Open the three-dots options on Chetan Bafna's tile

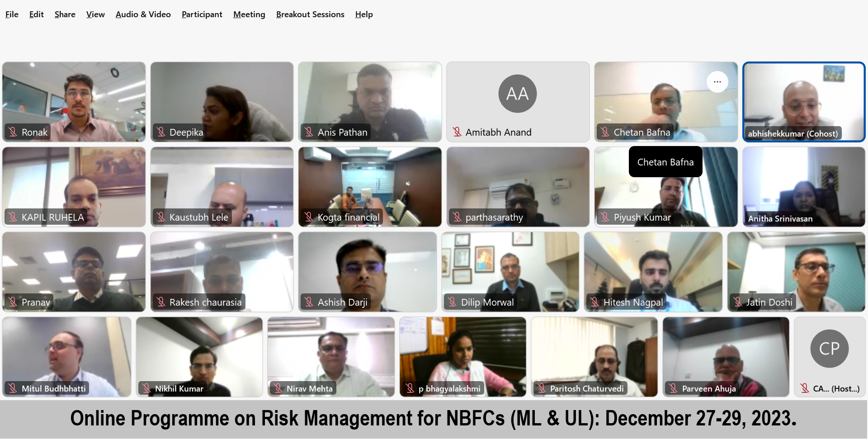tap(717, 82)
